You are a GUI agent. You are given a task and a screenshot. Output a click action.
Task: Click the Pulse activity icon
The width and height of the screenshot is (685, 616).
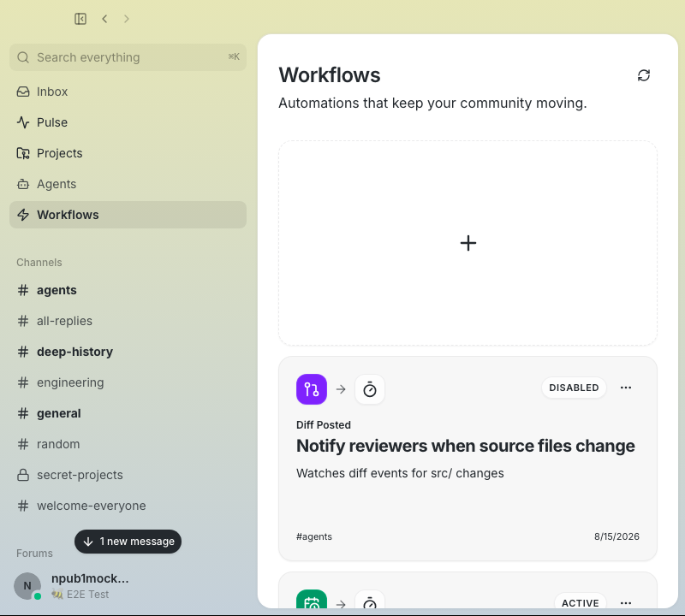point(23,122)
